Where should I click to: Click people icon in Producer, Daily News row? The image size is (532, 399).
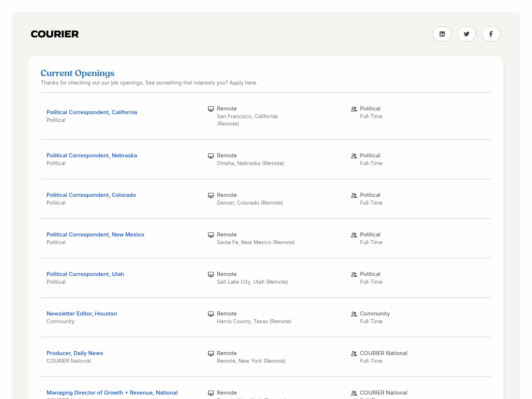tap(354, 354)
